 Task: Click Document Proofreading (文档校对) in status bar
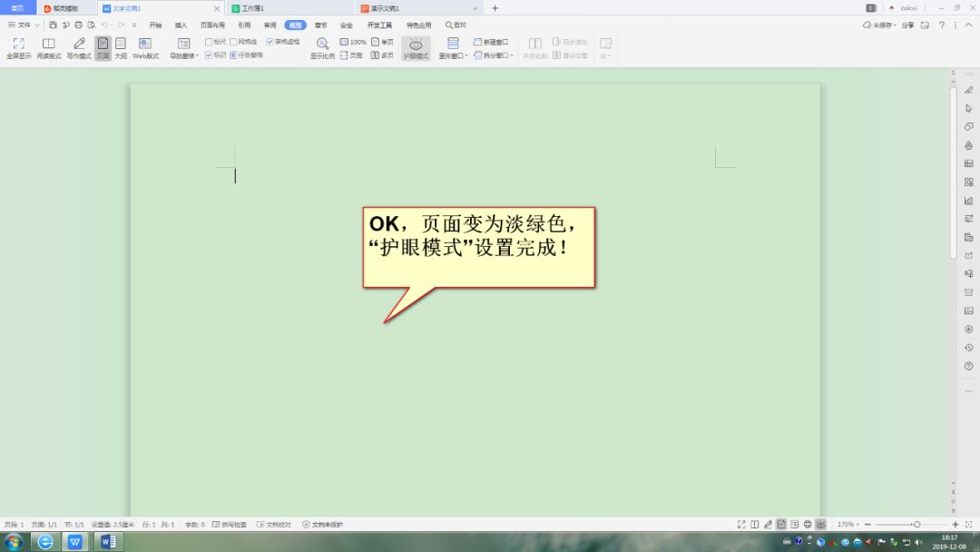click(274, 525)
